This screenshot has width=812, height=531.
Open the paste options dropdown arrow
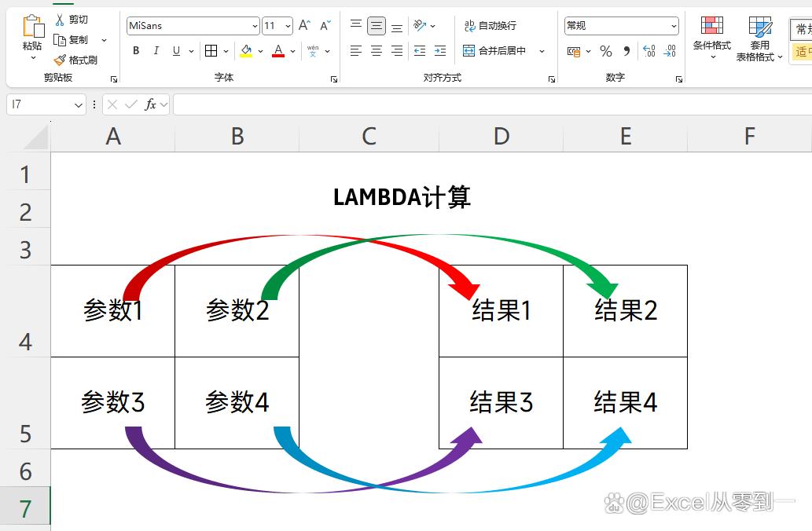tap(33, 57)
